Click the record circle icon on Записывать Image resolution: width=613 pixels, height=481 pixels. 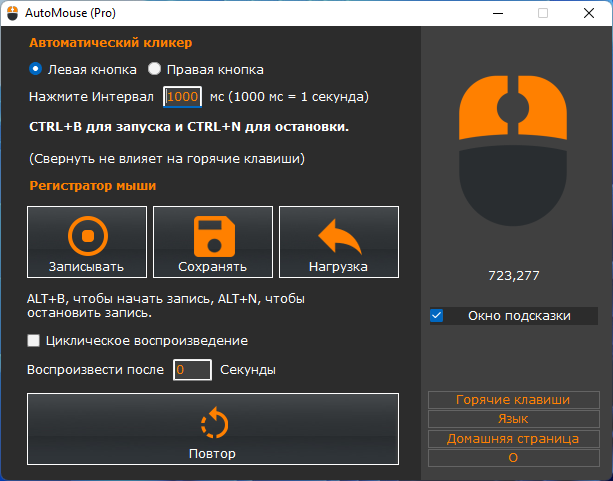(x=86, y=237)
